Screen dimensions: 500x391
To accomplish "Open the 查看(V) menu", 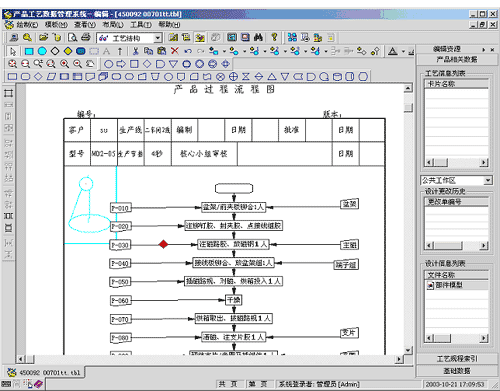I will point(85,25).
